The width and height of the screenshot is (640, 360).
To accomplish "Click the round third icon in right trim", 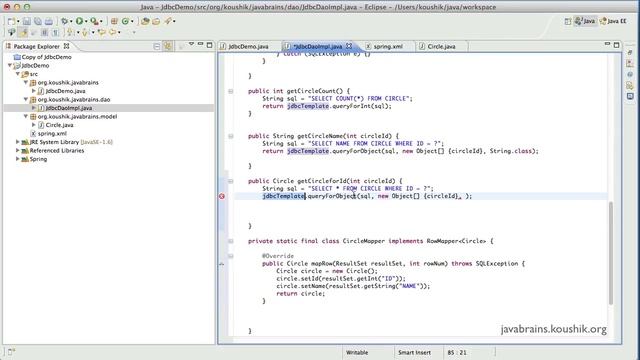I will (630, 75).
